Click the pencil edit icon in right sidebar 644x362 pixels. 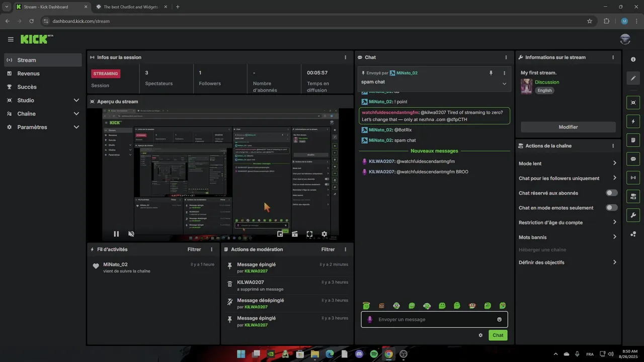coord(633,78)
